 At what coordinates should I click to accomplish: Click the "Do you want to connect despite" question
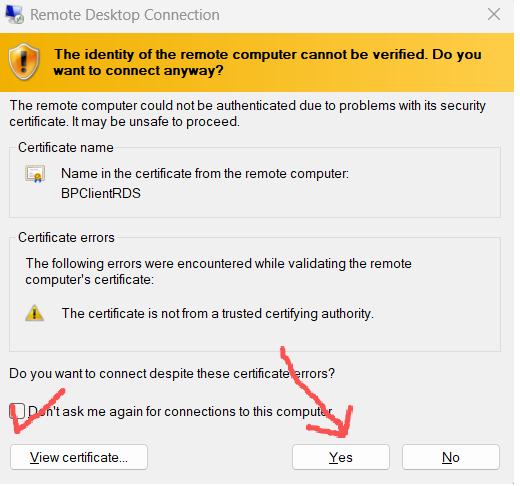point(172,373)
